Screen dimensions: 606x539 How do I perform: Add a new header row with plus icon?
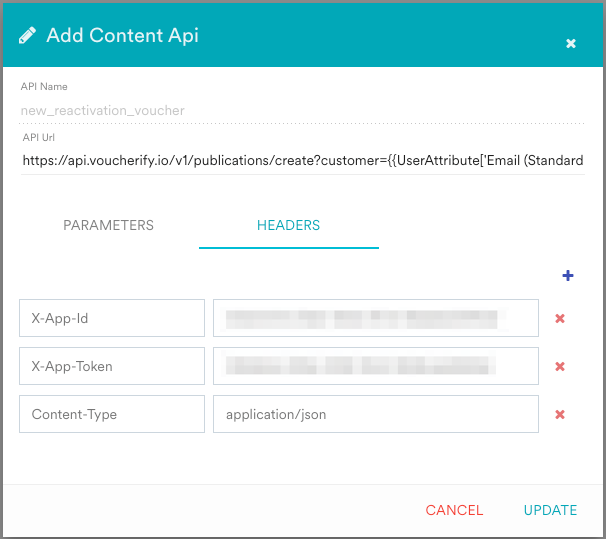pos(568,276)
